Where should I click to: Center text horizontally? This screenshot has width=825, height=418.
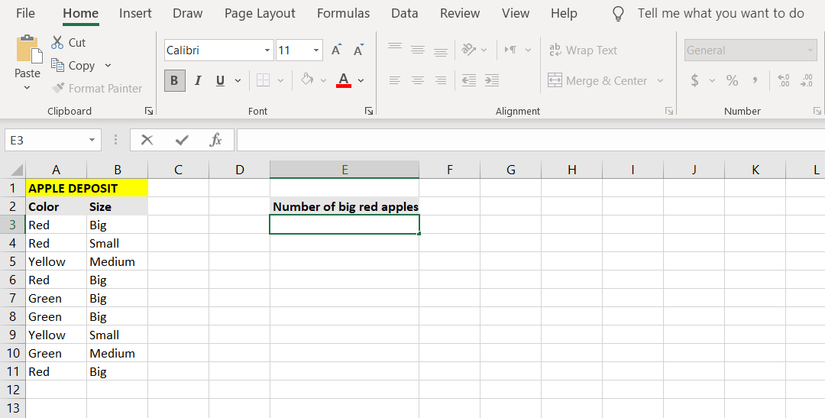[x=418, y=80]
